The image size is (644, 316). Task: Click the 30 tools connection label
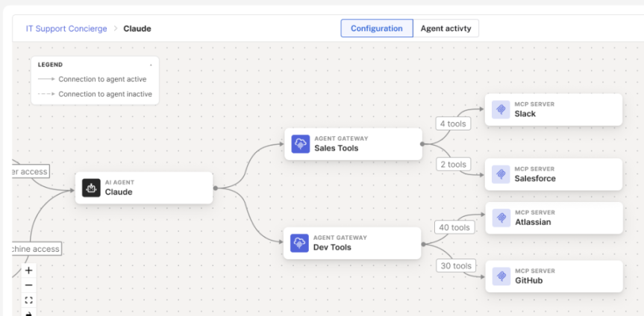click(x=456, y=266)
